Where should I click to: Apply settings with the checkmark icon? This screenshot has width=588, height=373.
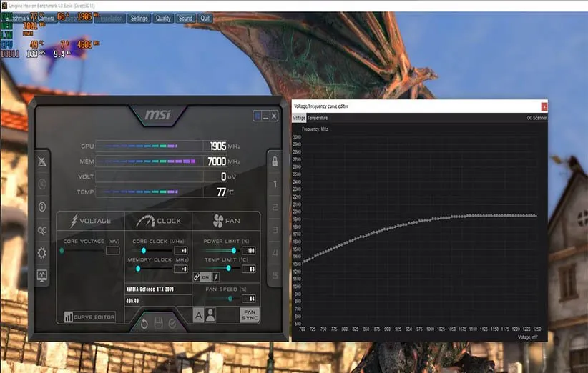click(x=172, y=324)
